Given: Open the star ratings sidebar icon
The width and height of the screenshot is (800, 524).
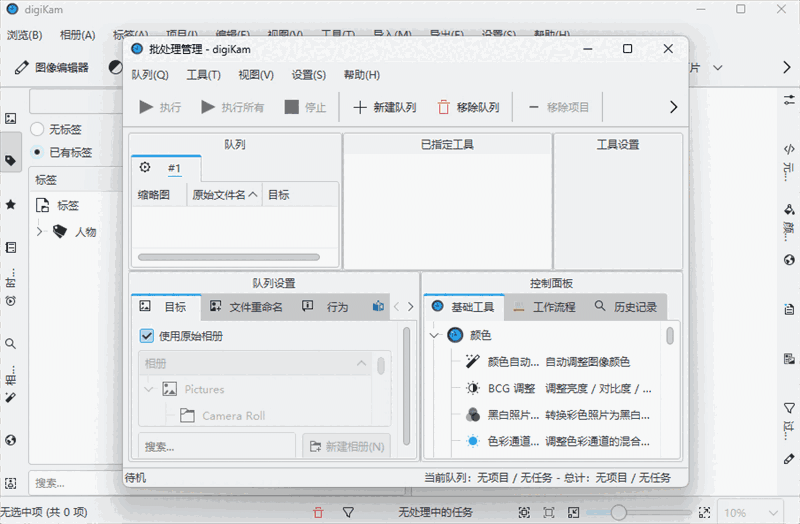Looking at the screenshot, I should pos(10,205).
